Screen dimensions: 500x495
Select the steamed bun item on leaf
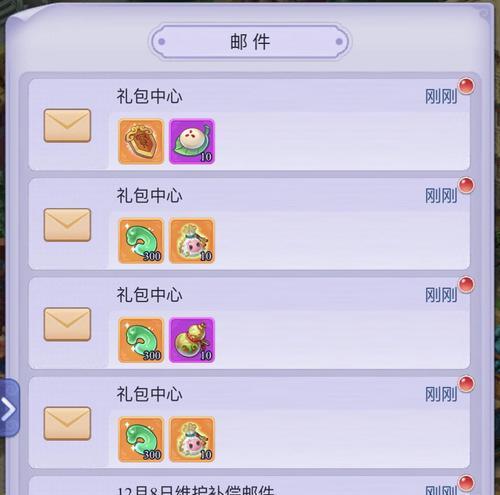tap(192, 142)
